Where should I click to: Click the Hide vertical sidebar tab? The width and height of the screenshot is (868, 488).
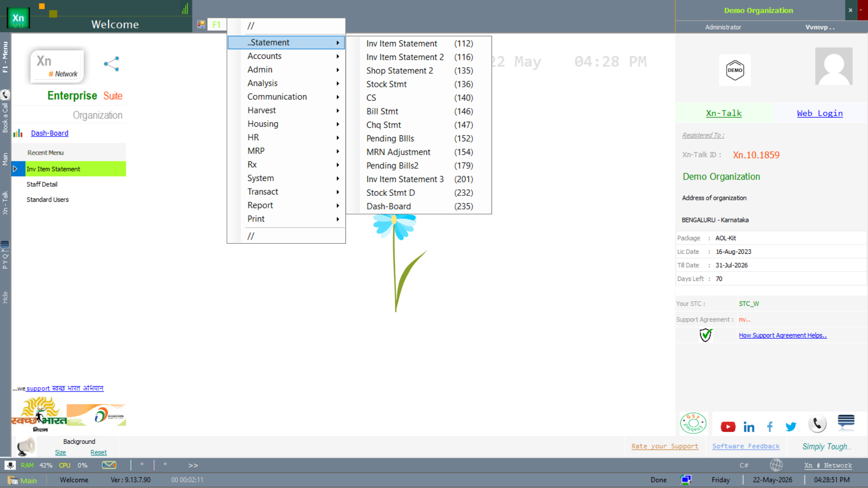point(5,297)
